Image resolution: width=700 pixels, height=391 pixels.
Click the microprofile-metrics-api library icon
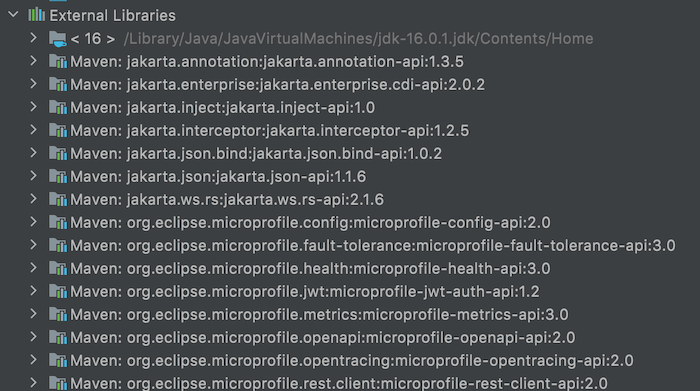coord(58,314)
